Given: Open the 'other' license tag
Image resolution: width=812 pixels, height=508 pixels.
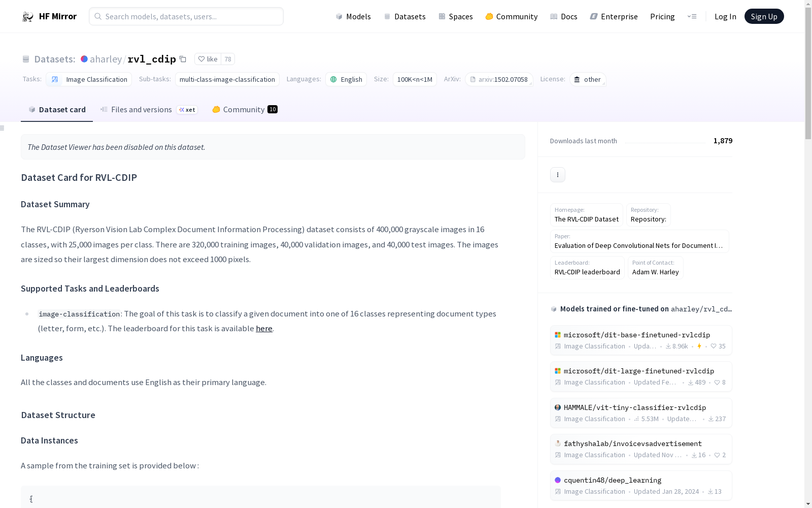Looking at the screenshot, I should pos(588,79).
